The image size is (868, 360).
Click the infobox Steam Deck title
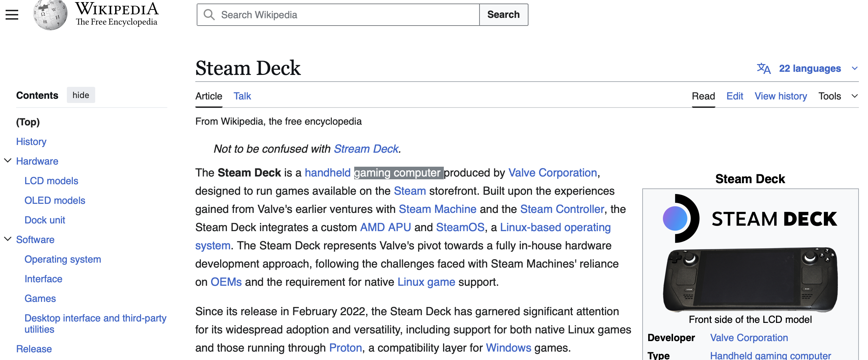coord(750,179)
